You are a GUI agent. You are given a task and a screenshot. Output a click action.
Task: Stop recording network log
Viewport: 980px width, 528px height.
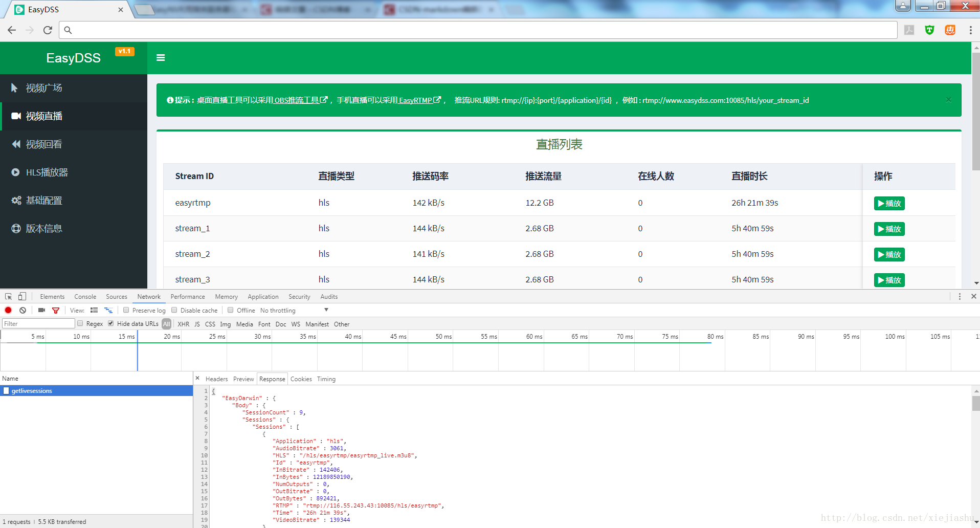(x=8, y=310)
